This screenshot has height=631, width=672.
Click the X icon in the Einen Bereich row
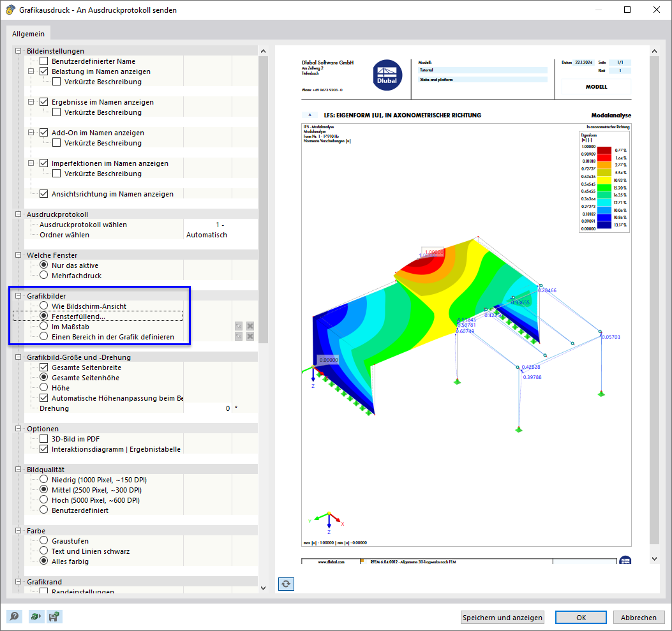(250, 337)
